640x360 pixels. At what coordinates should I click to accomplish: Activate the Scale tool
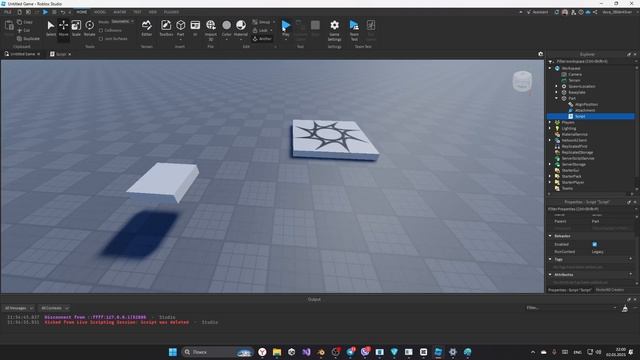tap(76, 28)
